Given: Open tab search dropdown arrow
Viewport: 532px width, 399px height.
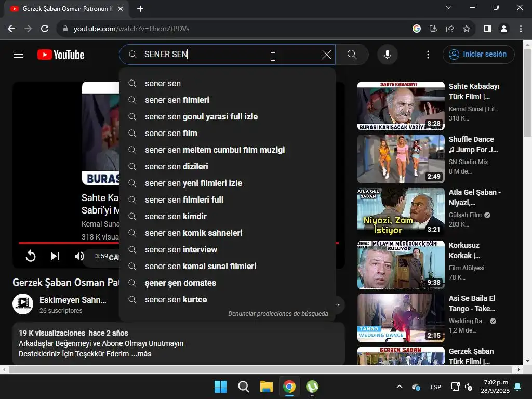Looking at the screenshot, I should [448, 7].
